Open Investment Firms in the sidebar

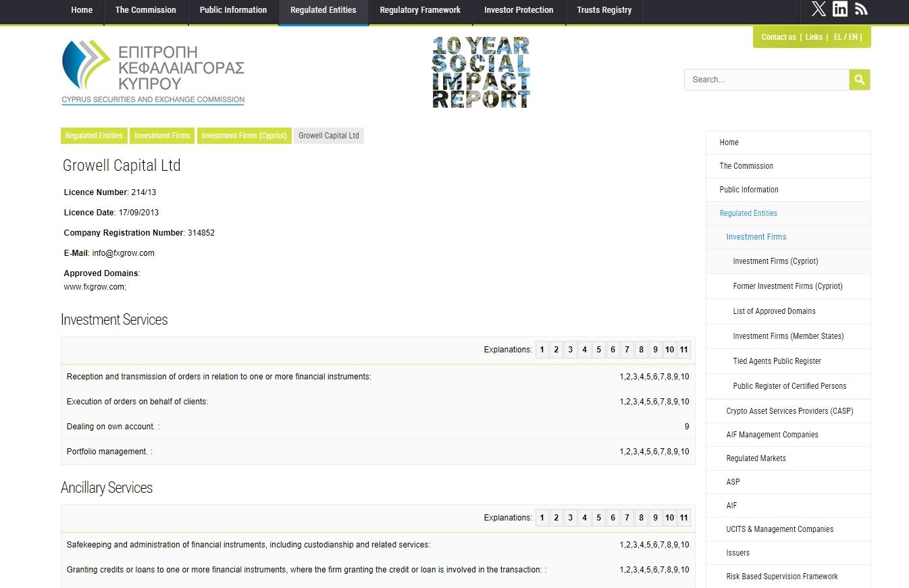tap(788, 237)
